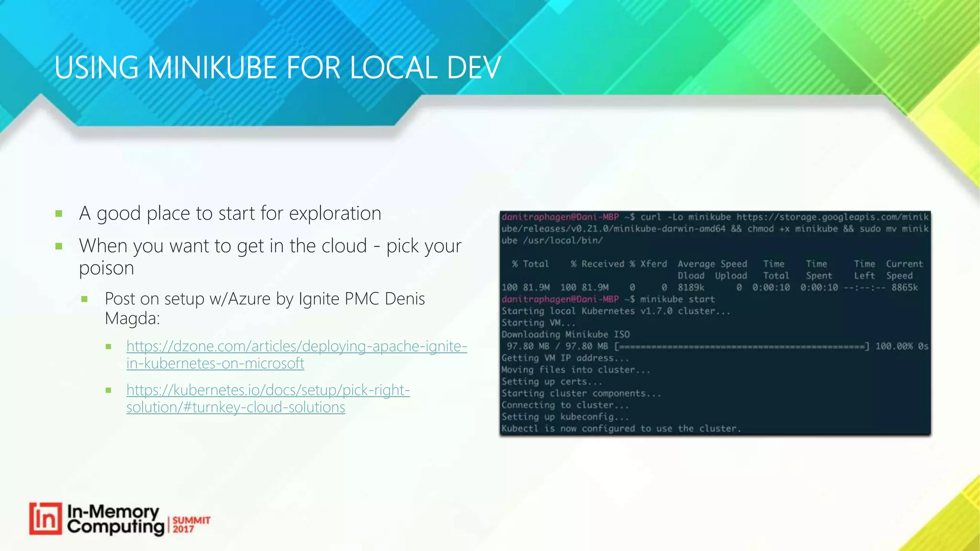This screenshot has height=551, width=980.
Task: Click the 'minikube start' command line in terminal
Action: (678, 299)
